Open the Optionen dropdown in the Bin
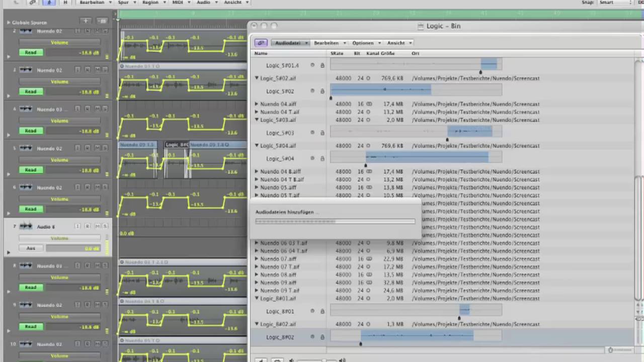 click(x=366, y=43)
